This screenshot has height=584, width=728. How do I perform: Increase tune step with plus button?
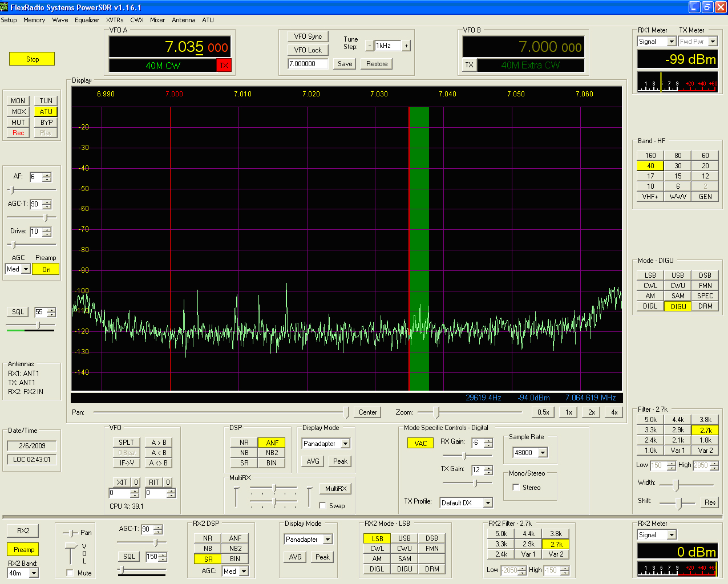(406, 46)
